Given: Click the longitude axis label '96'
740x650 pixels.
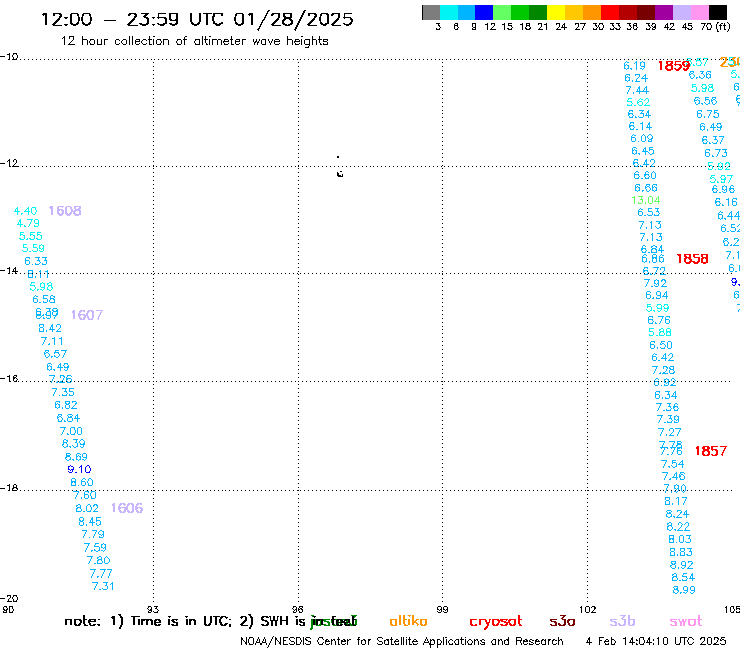Looking at the screenshot, I should pyautogui.click(x=297, y=609).
